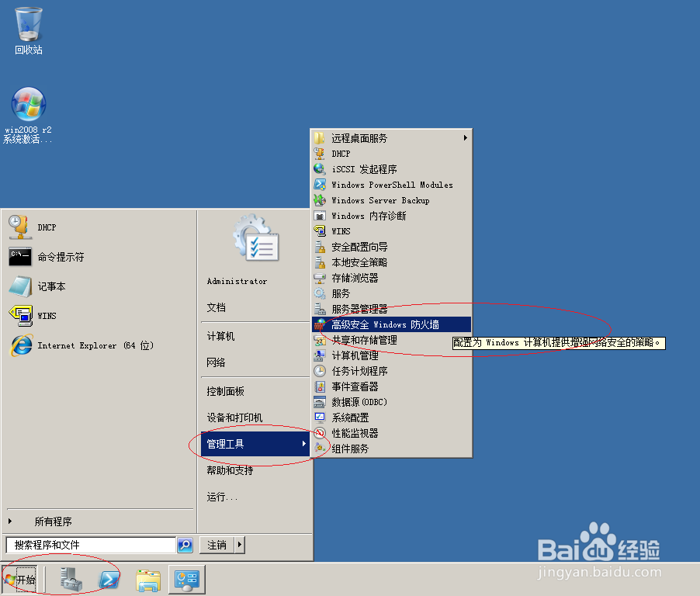700x596 pixels.
Task: Open 服务器管理器 menu entry
Action: 391,309
